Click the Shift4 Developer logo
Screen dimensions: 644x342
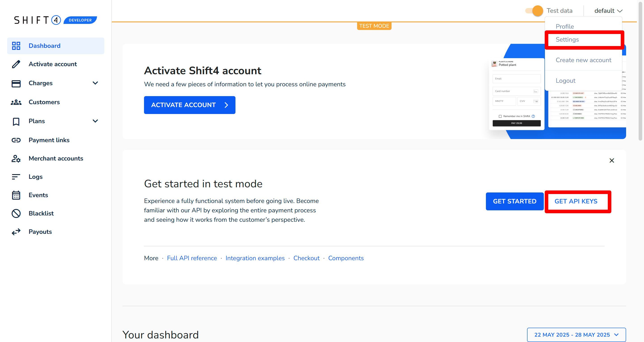(55, 20)
